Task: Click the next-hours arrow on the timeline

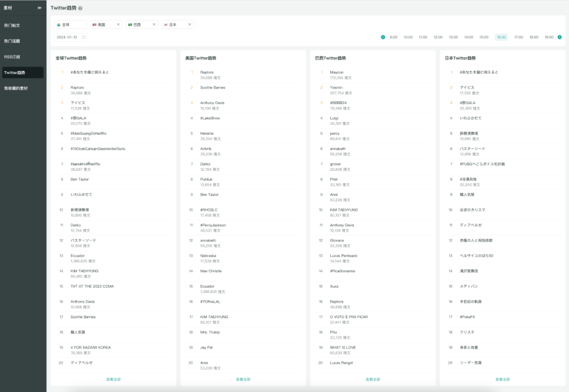Action: tap(560, 37)
